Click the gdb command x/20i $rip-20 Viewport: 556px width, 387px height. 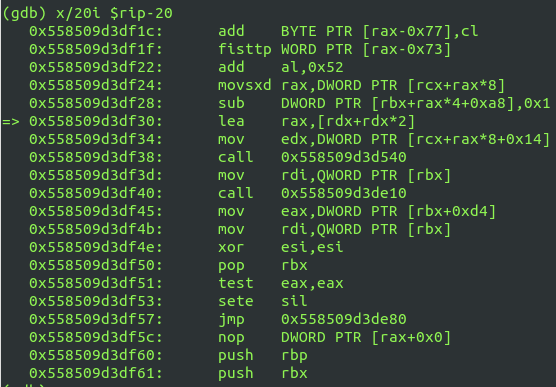coord(114,13)
